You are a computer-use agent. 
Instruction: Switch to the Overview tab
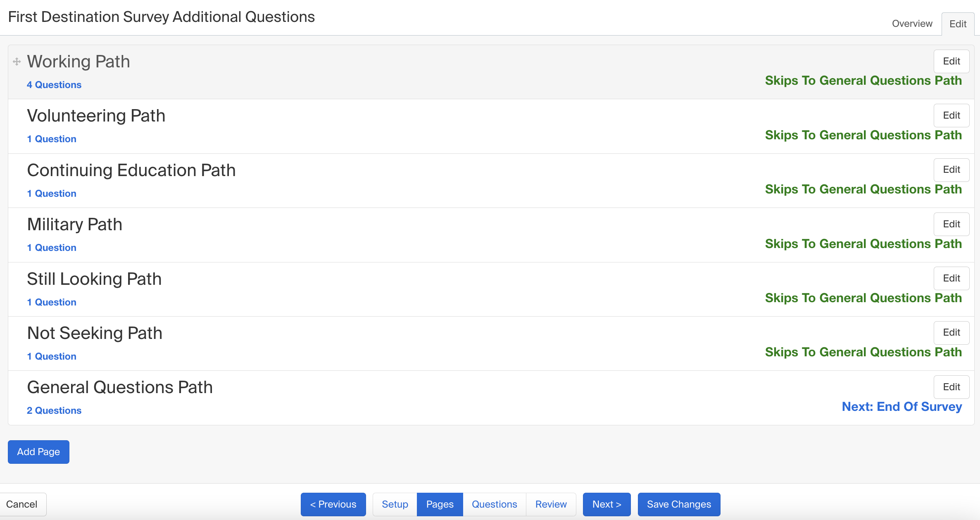tap(912, 24)
